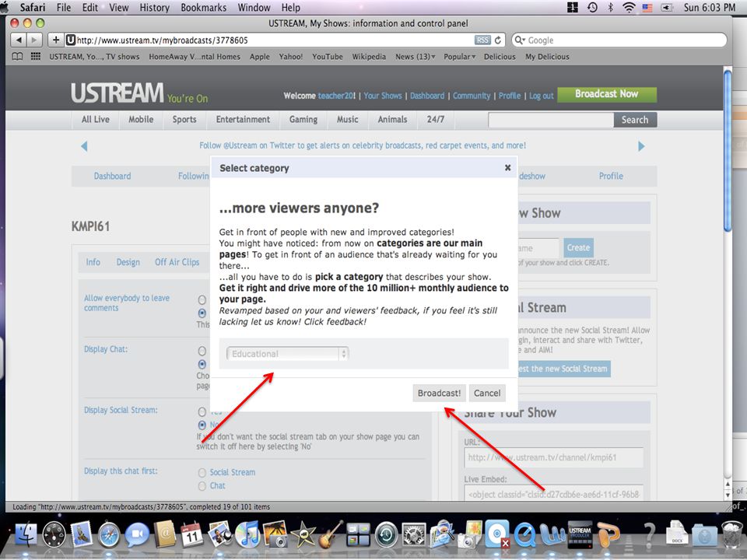Screen dimensions: 747x560
Task: Click the Safari back arrow button
Action: (19, 40)
